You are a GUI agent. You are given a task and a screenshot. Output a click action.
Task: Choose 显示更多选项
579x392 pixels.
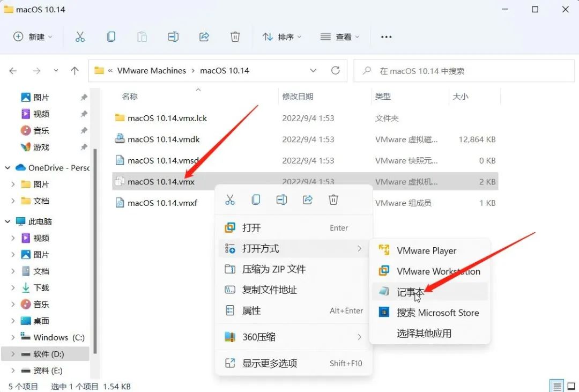294,363
